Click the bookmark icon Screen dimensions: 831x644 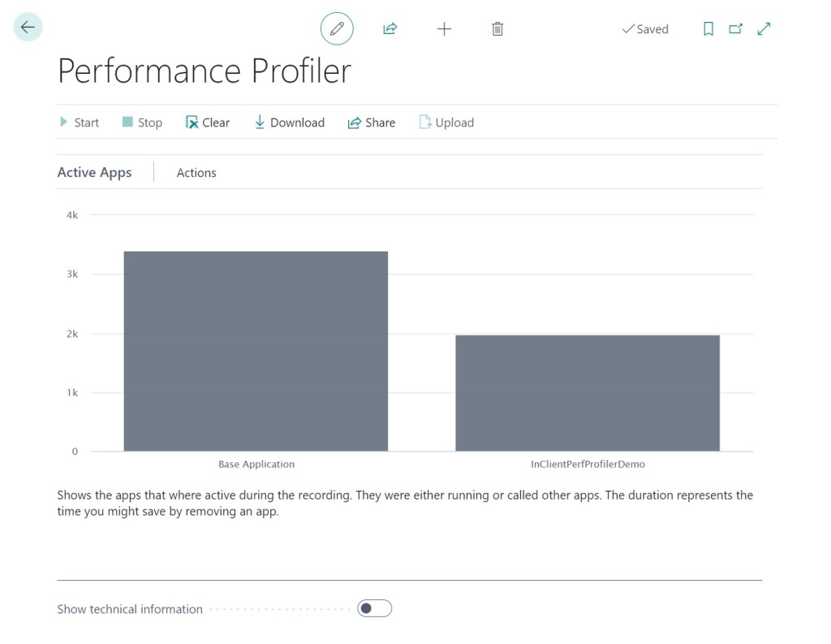(x=708, y=29)
